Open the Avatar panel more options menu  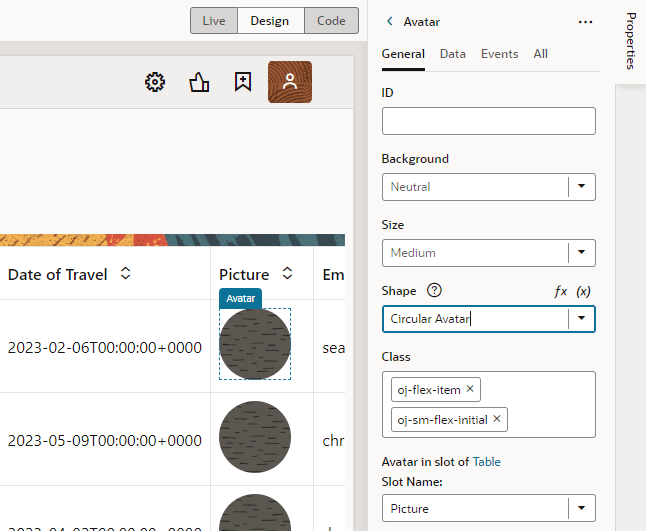(585, 22)
